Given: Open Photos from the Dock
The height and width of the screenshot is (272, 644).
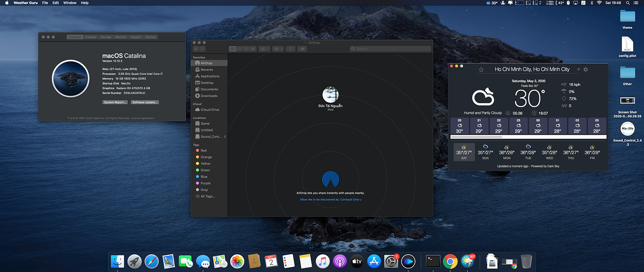Looking at the screenshot, I should [x=237, y=261].
